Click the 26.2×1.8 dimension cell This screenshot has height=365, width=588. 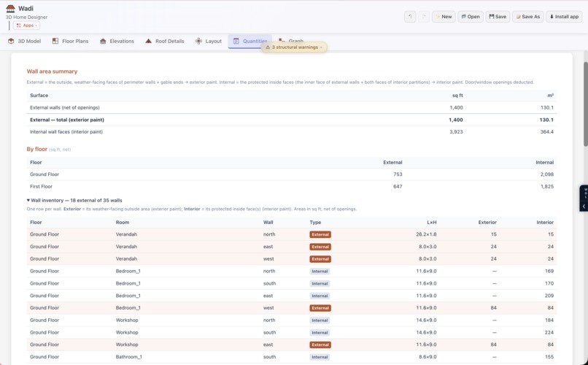(x=426, y=234)
